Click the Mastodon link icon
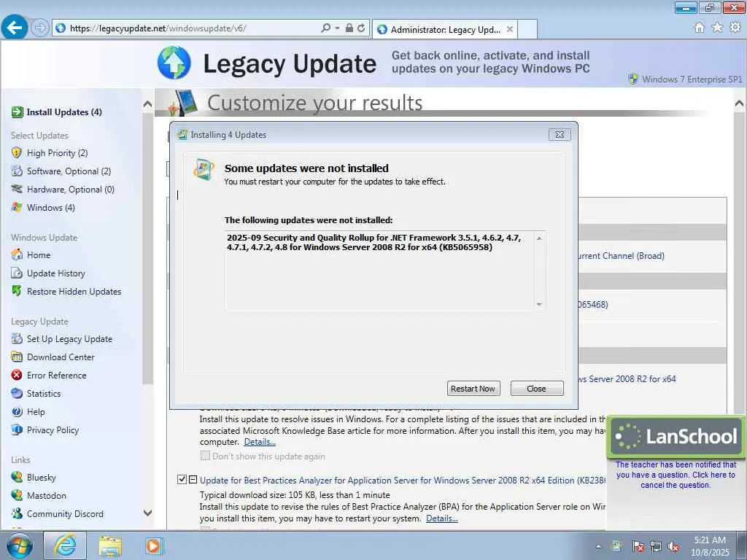The height and width of the screenshot is (560, 747). [17, 495]
